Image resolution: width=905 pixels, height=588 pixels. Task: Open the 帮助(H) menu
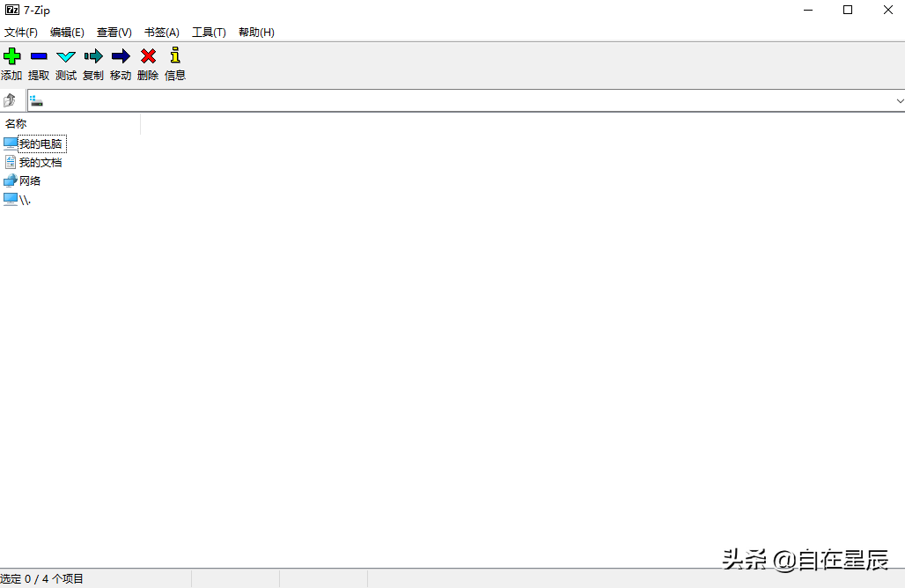256,33
